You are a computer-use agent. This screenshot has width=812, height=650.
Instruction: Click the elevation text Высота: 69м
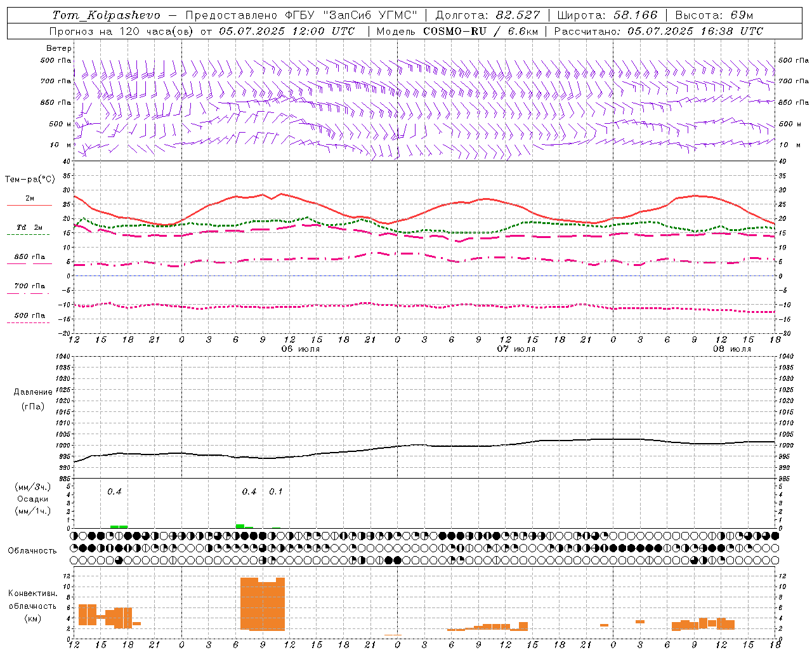click(x=714, y=15)
